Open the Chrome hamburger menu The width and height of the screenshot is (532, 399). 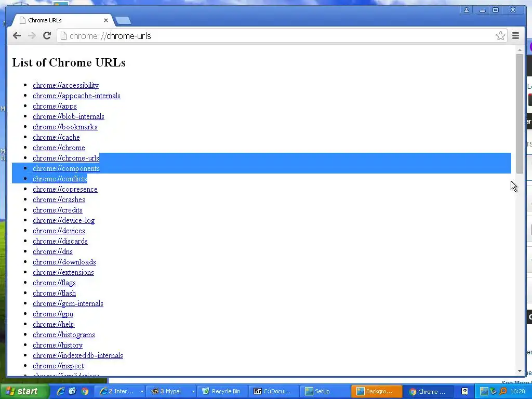[x=515, y=36]
